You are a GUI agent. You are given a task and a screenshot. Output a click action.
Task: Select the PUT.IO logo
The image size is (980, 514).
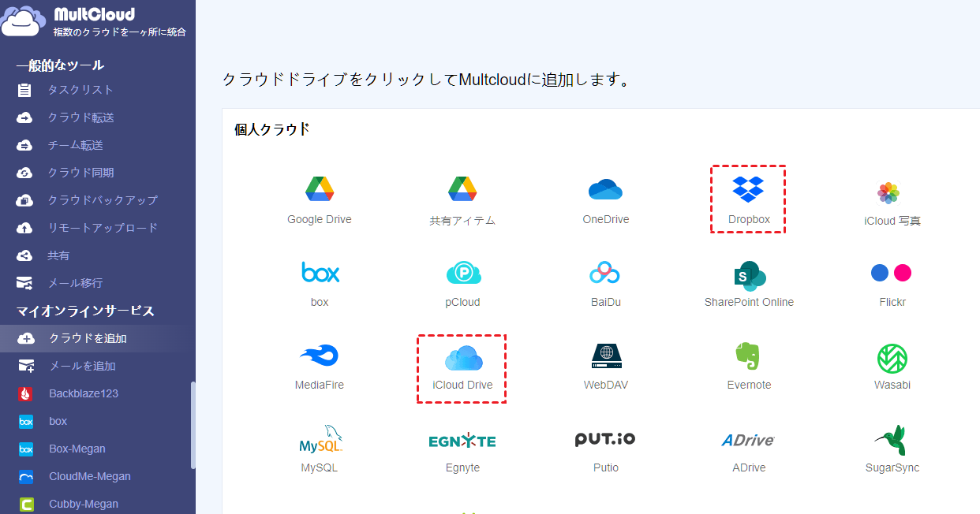pos(605,439)
